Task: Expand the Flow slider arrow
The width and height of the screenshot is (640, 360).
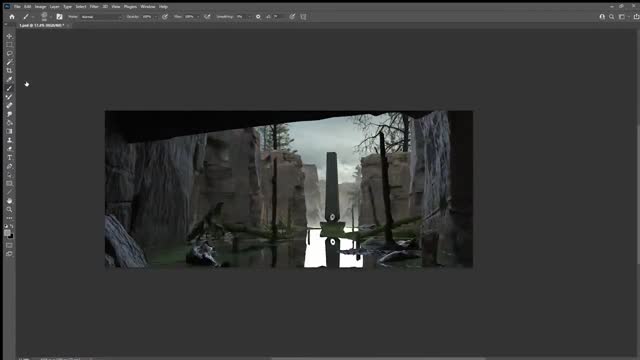Action: coord(198,17)
